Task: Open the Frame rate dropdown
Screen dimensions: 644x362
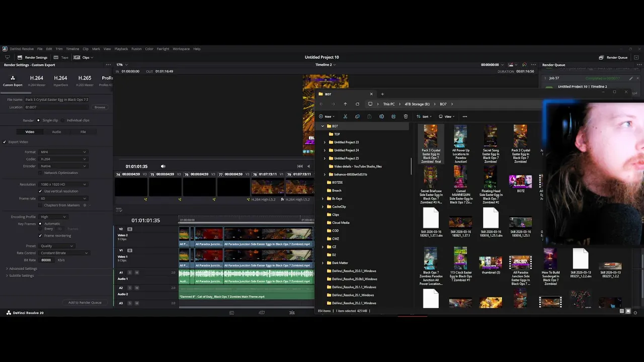Action: [63, 199]
